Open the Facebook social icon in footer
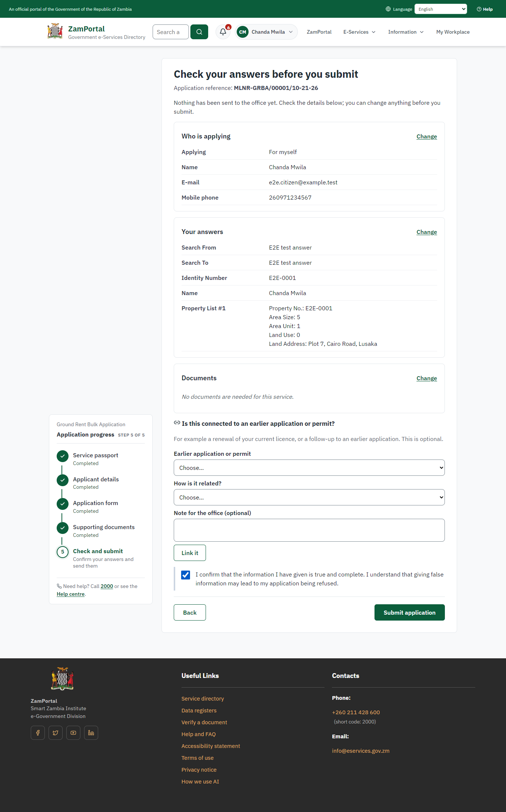The width and height of the screenshot is (506, 812). click(38, 733)
